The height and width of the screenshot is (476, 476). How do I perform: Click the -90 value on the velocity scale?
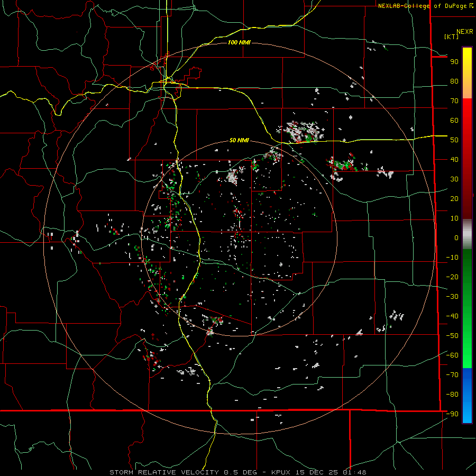point(452,414)
